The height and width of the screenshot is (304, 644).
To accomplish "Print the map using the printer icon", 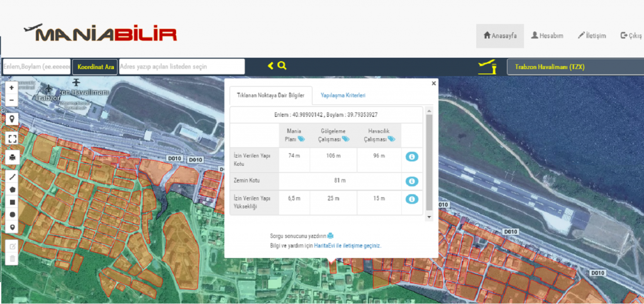I will [11, 157].
